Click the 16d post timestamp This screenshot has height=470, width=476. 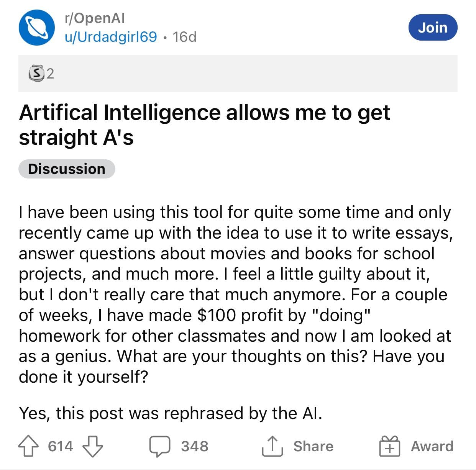click(184, 37)
